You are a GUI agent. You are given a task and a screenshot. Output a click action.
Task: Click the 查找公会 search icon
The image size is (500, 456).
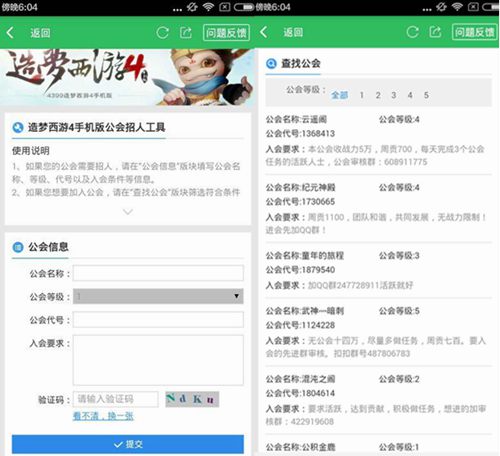point(271,63)
